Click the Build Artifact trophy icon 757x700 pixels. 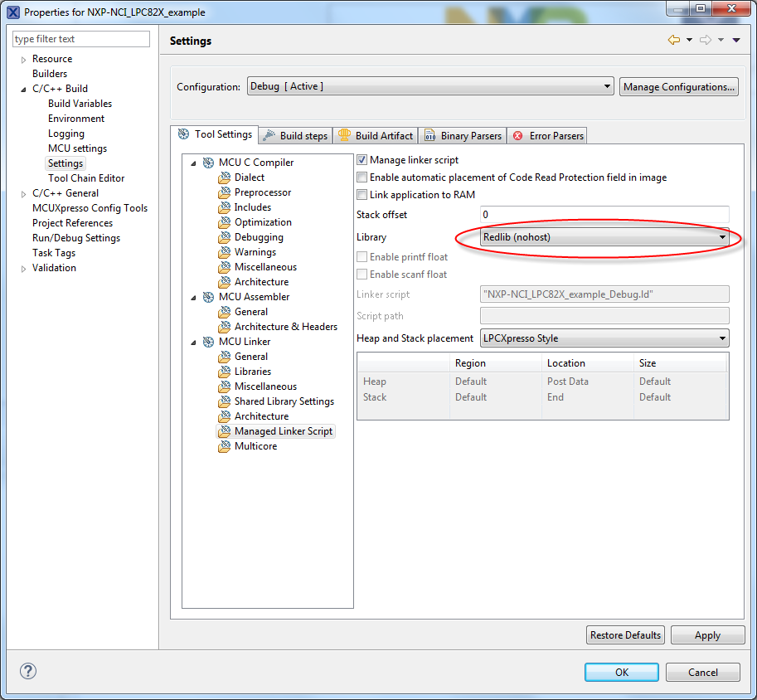click(x=344, y=136)
